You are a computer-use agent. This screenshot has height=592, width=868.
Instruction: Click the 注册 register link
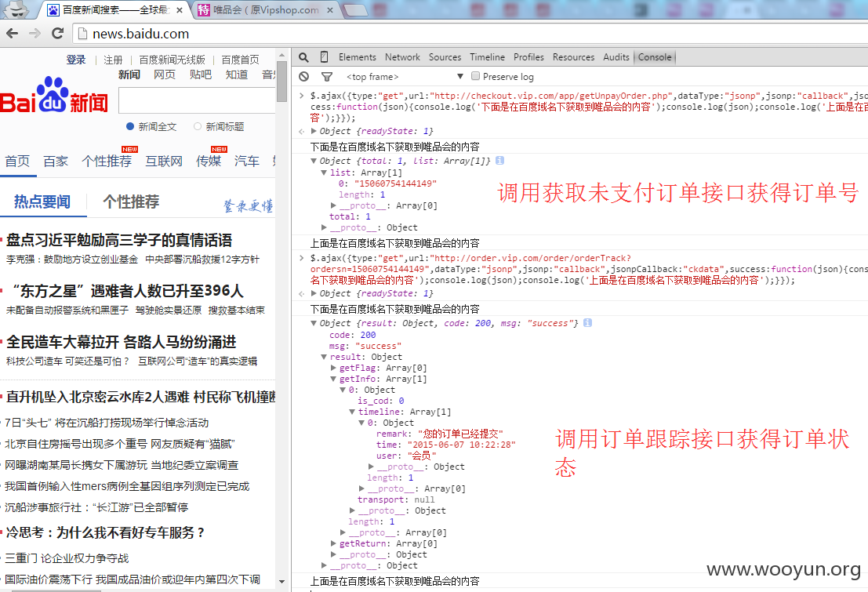point(113,60)
